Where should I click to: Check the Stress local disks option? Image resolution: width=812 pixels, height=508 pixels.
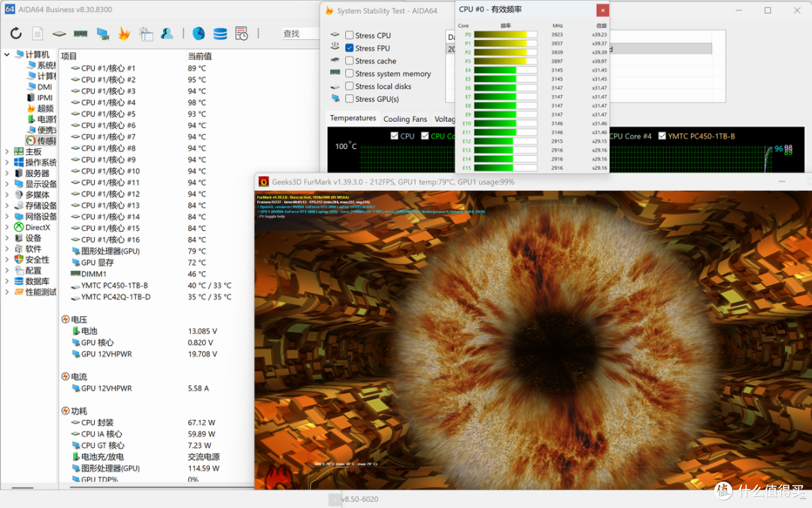click(x=350, y=86)
